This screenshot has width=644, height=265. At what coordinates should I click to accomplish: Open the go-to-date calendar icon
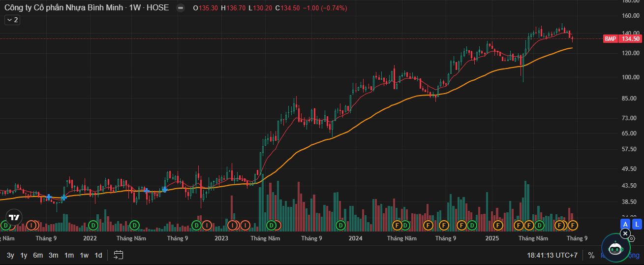click(118, 255)
